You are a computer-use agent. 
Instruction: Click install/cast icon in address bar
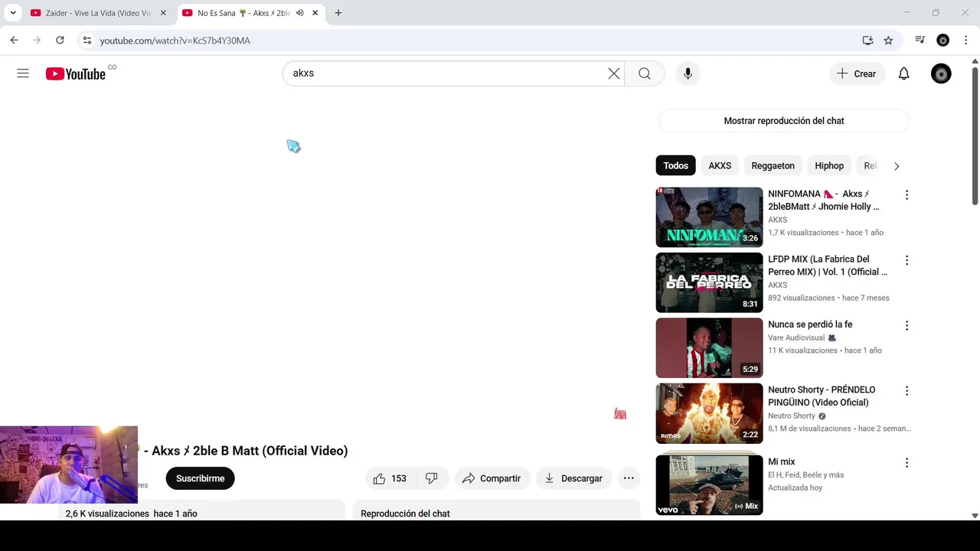tap(867, 40)
